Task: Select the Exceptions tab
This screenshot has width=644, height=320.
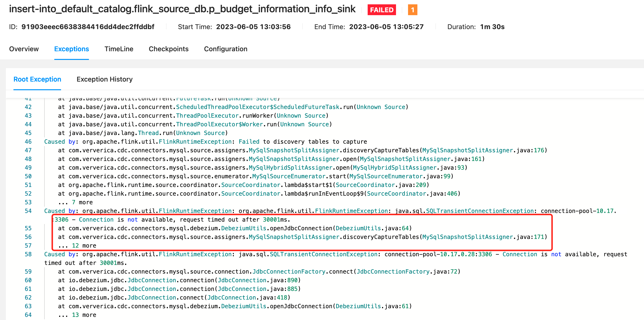Action: pyautogui.click(x=72, y=49)
